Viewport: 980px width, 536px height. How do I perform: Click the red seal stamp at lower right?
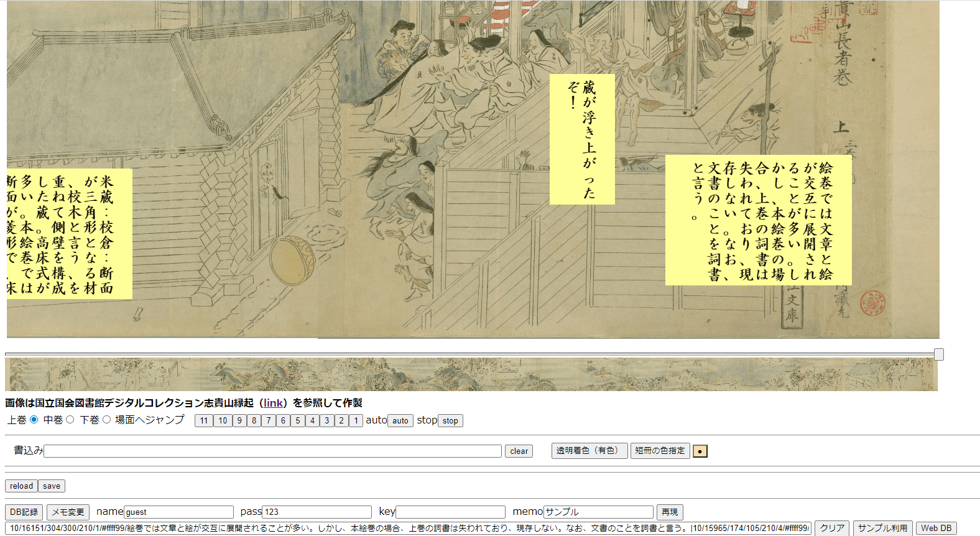(x=873, y=303)
